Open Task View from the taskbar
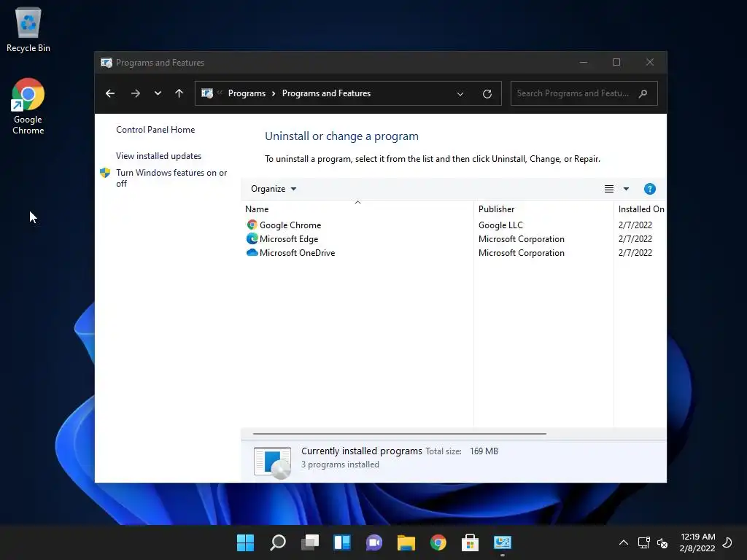747x560 pixels. 309,542
